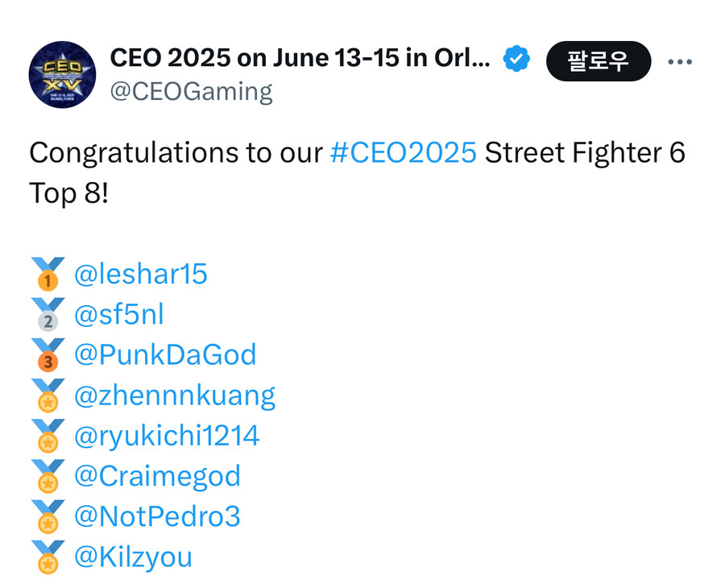Visit the @sf5nl profile mention

click(119, 314)
